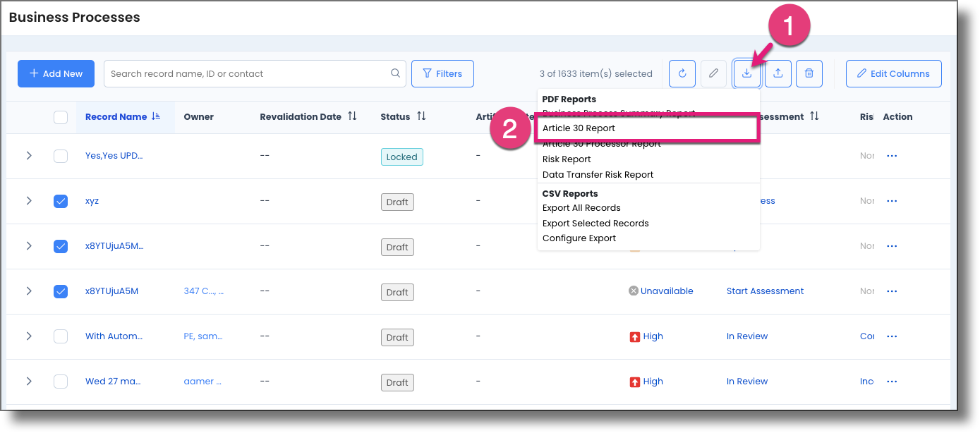Click In Review link in Wed 27 ma row
Screen dimensions: 980x433
coord(747,382)
